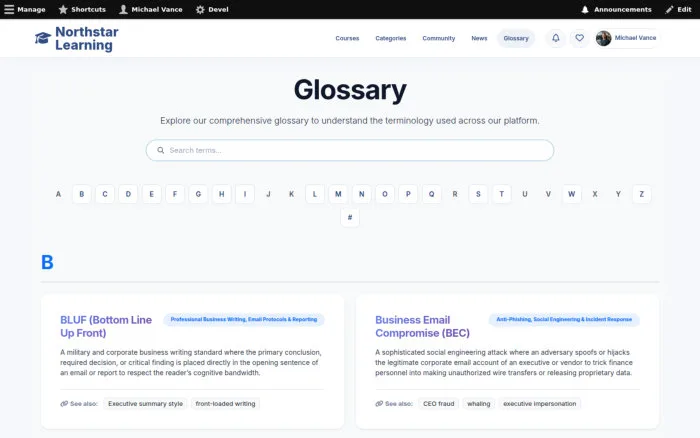This screenshot has width=700, height=438.
Task: Open the Manage hamburger menu
Action: point(25,9)
